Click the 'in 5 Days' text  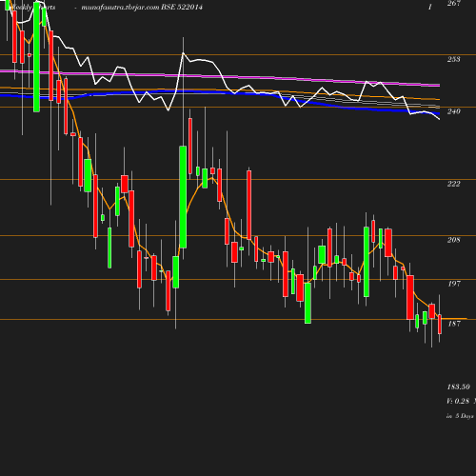tap(460, 416)
